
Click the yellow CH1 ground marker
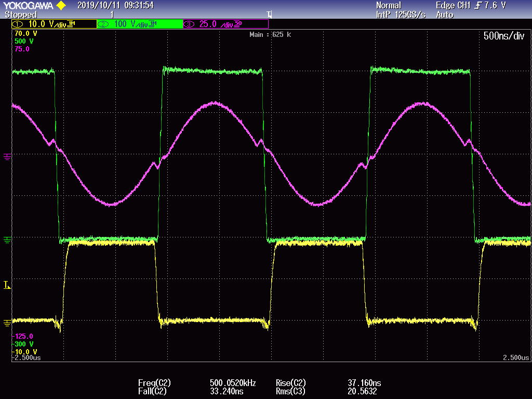pyautogui.click(x=7, y=323)
